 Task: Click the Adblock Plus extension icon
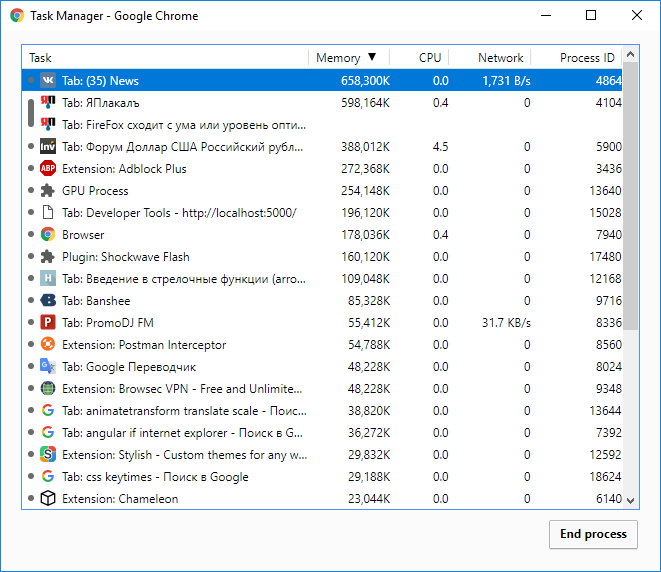pyautogui.click(x=48, y=168)
